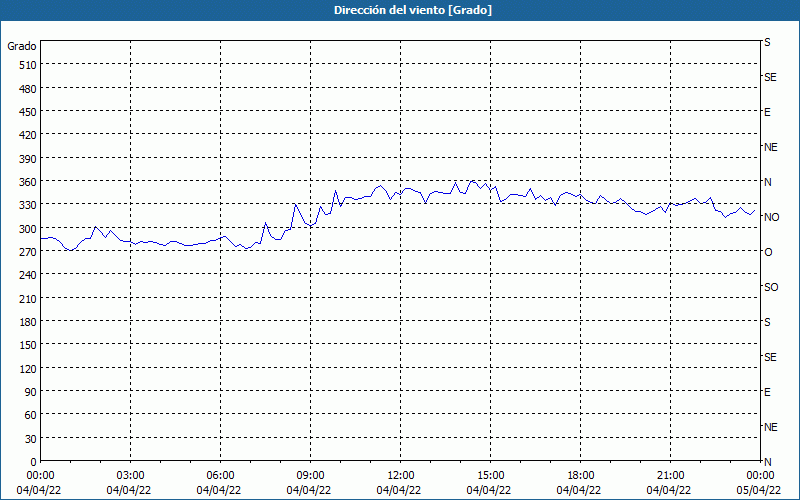Click the chart title "Dirección del viento [Grado]"

point(413,10)
